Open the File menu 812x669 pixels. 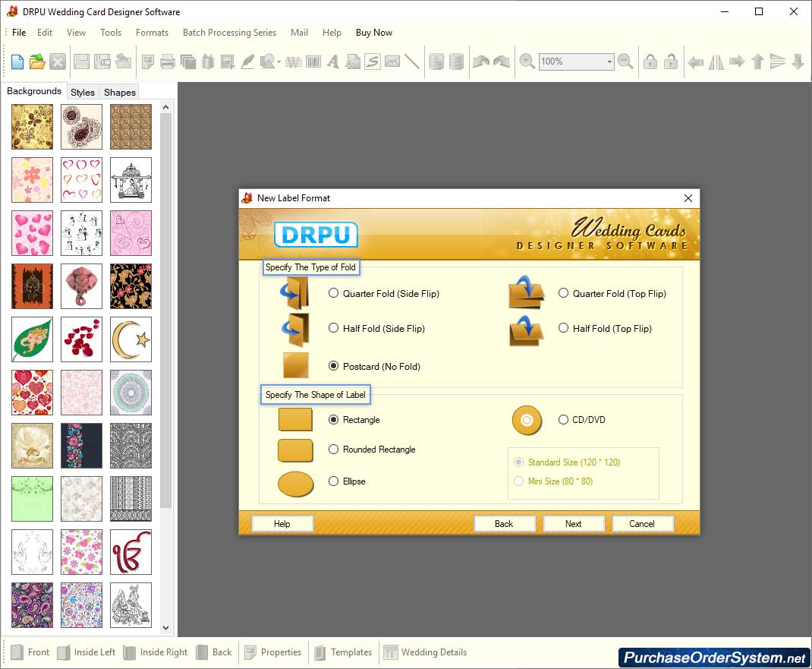pyautogui.click(x=19, y=33)
